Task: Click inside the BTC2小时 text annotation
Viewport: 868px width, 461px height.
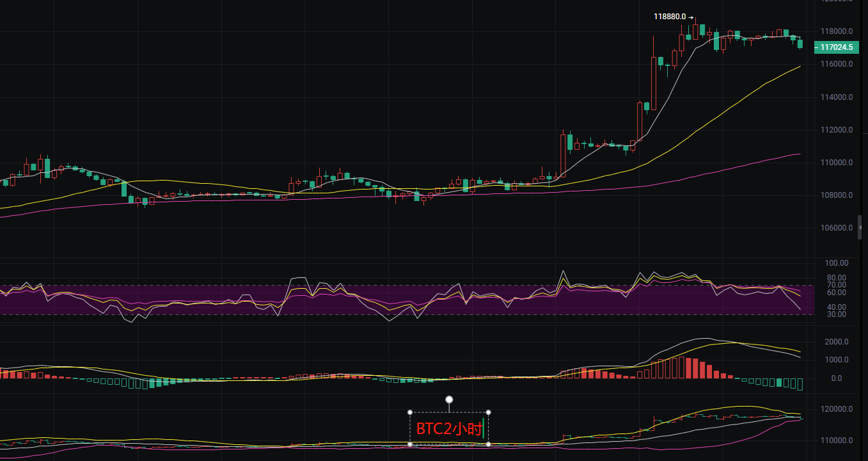Action: 449,428
